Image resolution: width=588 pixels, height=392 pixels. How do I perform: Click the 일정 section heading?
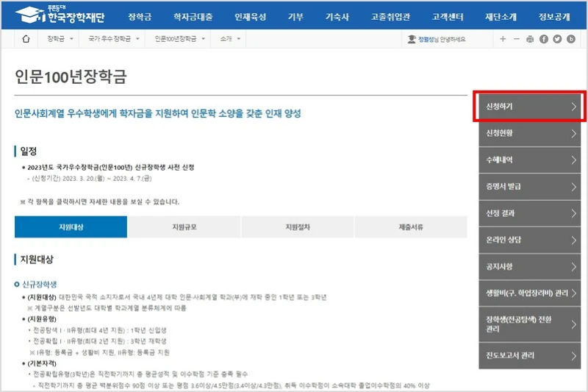point(28,152)
